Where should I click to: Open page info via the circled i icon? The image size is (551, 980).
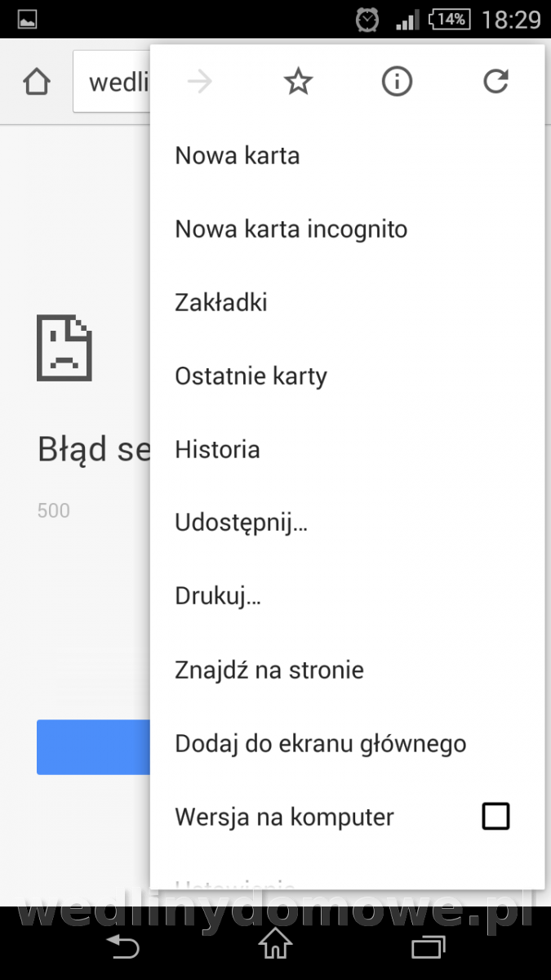(398, 82)
